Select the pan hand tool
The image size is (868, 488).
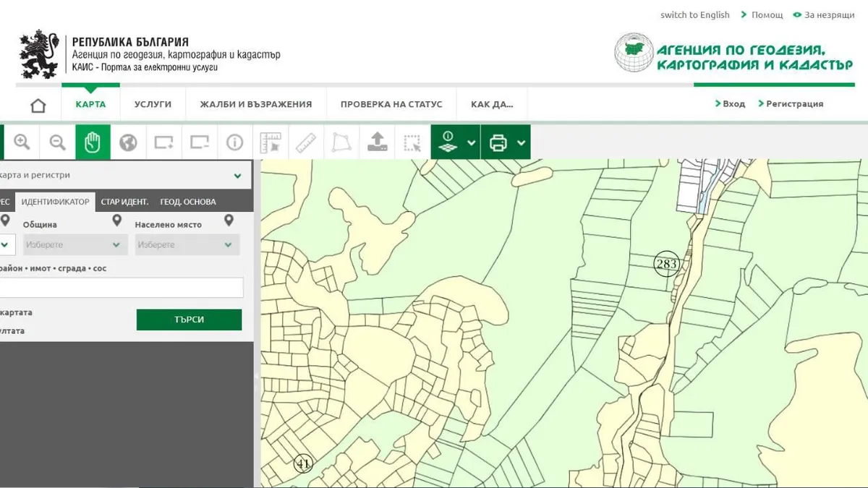click(93, 142)
